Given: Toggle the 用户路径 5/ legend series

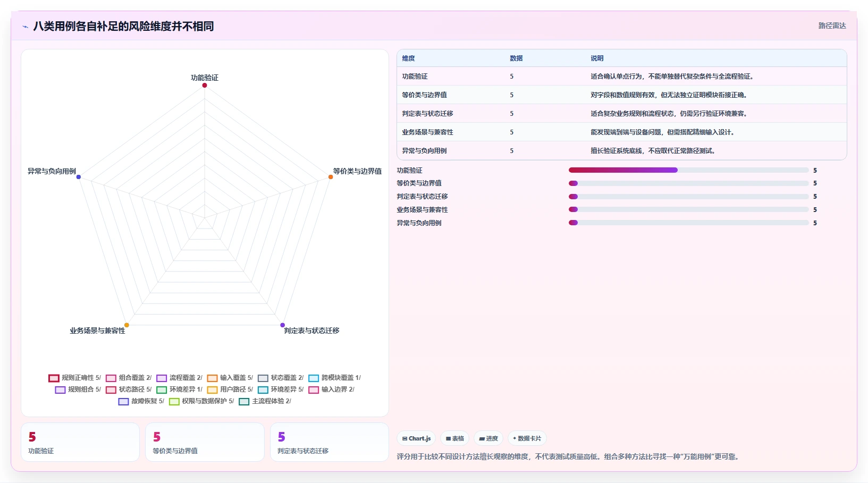Looking at the screenshot, I should tap(230, 390).
